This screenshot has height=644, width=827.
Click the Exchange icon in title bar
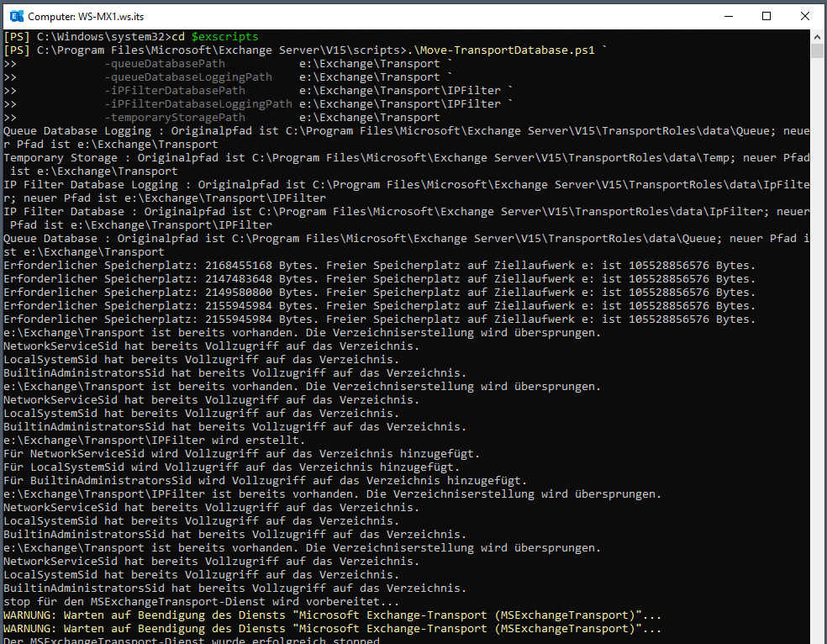(x=16, y=16)
